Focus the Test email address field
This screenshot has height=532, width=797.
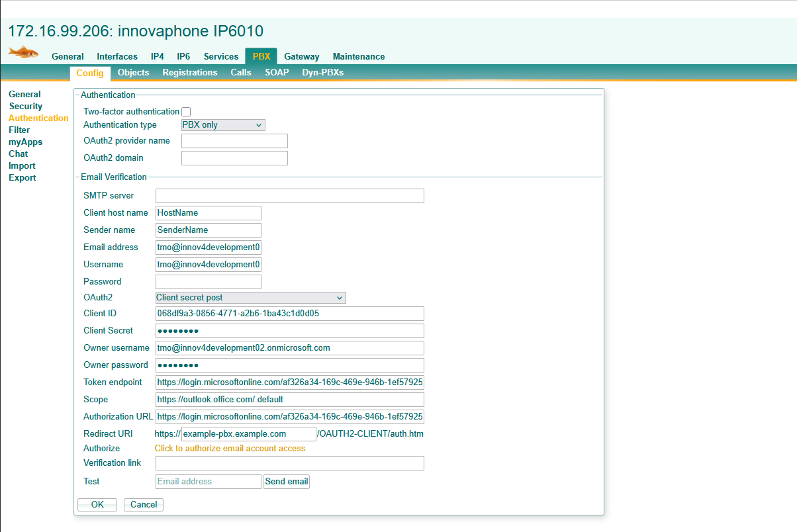pos(208,482)
